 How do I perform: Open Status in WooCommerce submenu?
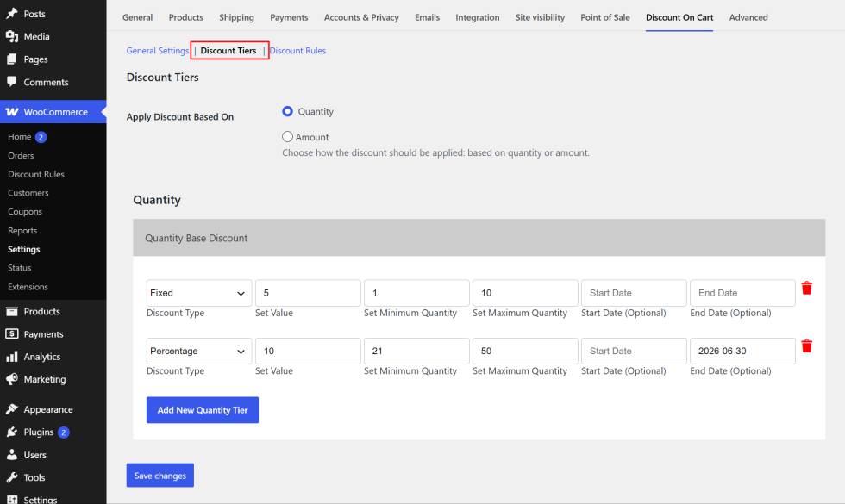19,268
